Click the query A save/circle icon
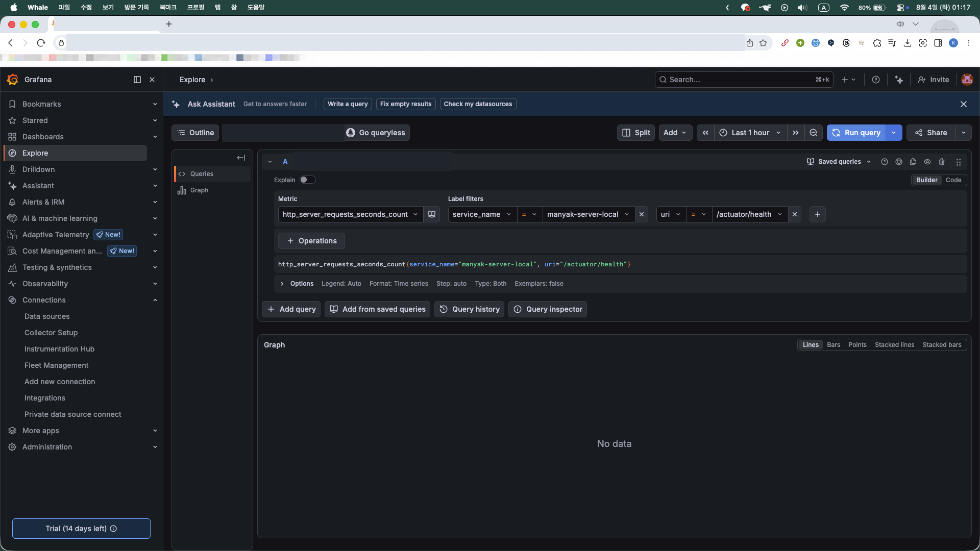Screen dimensions: 980x551 click(x=899, y=162)
